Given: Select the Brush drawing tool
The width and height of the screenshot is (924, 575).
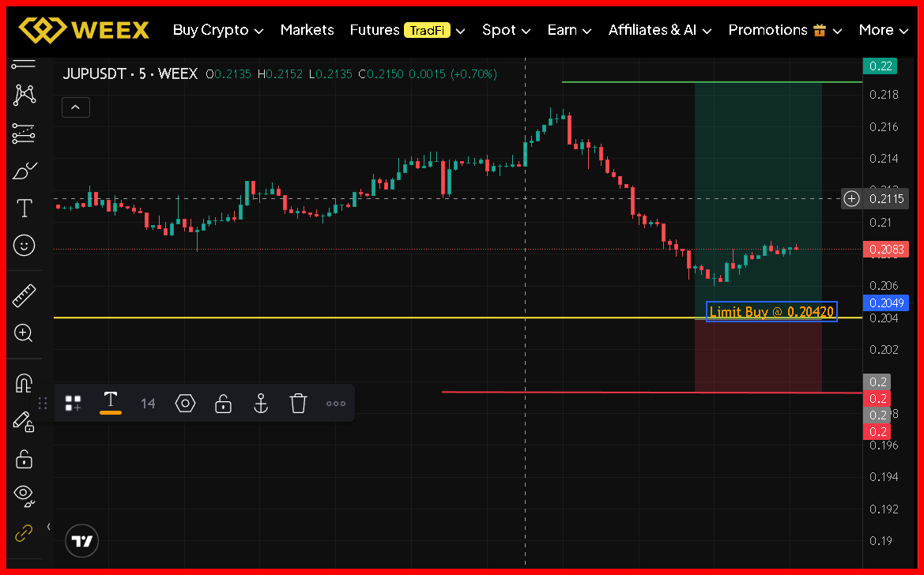Looking at the screenshot, I should 25,171.
